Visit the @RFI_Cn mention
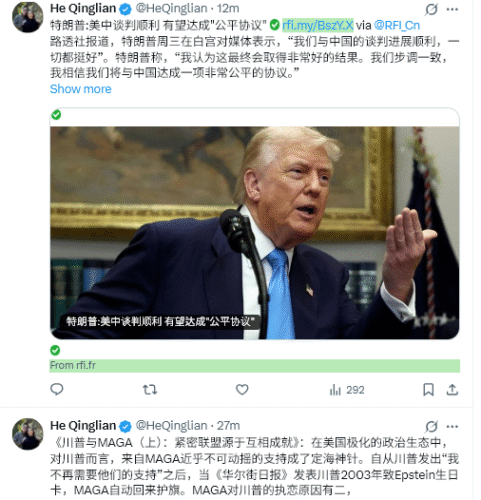481x500 pixels. click(x=397, y=25)
